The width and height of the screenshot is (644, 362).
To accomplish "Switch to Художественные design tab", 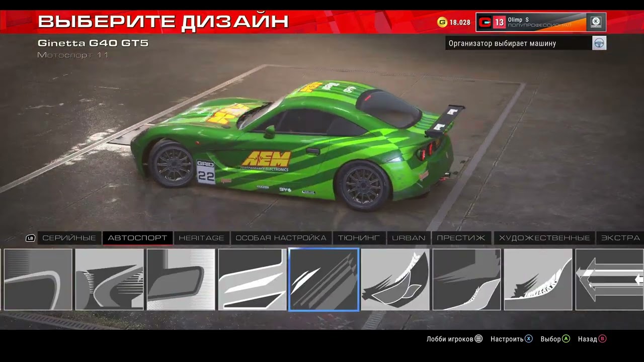I will [544, 238].
